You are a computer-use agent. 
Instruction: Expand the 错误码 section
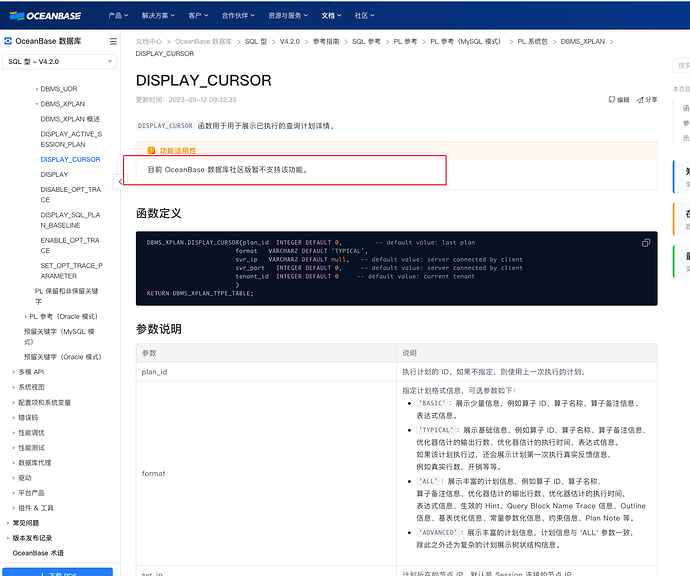coord(26,418)
